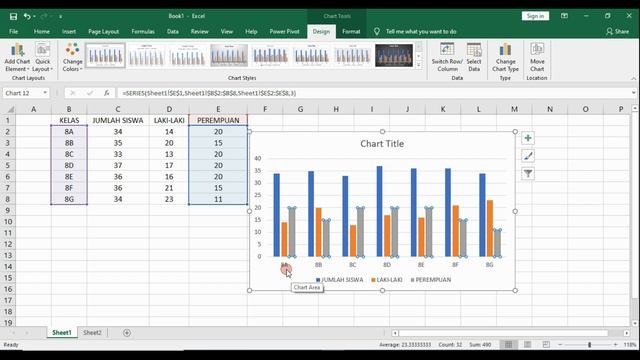Click the 118% zoom level
The image size is (640, 360).
630,345
